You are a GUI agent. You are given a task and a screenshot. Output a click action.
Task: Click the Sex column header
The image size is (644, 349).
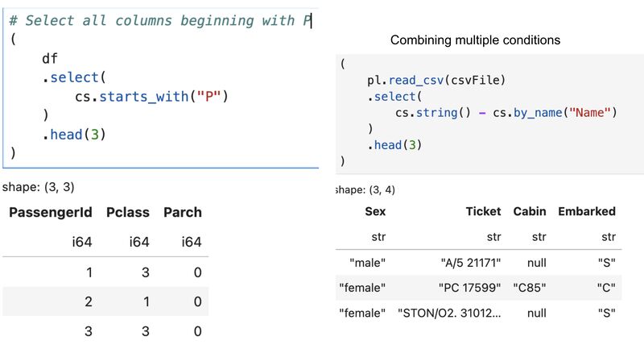coord(374,212)
